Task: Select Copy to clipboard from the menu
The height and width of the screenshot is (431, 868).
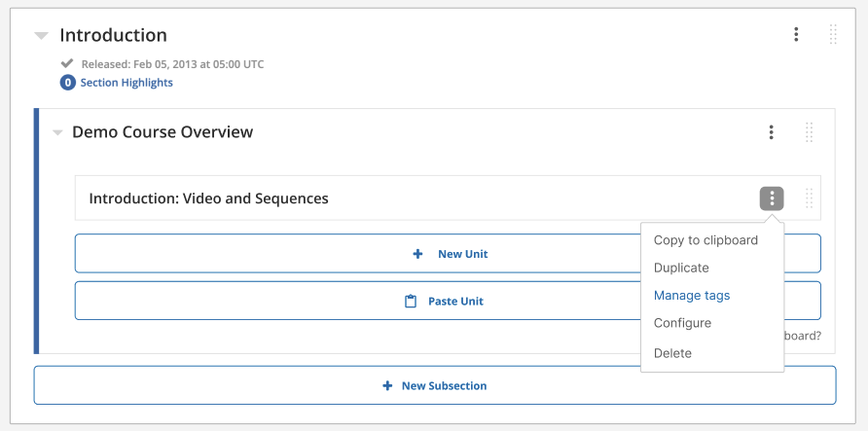Action: (705, 240)
